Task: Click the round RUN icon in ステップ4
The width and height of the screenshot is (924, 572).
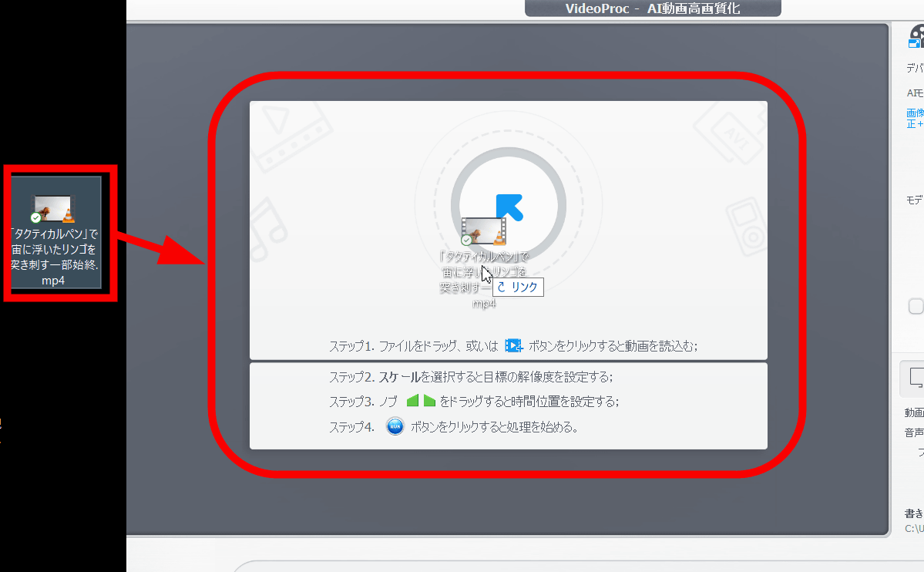Action: pyautogui.click(x=395, y=426)
